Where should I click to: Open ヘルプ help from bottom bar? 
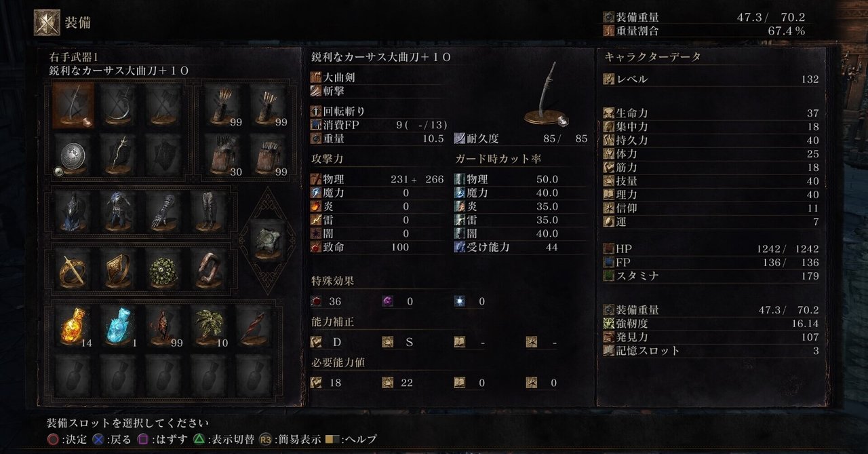click(351, 439)
